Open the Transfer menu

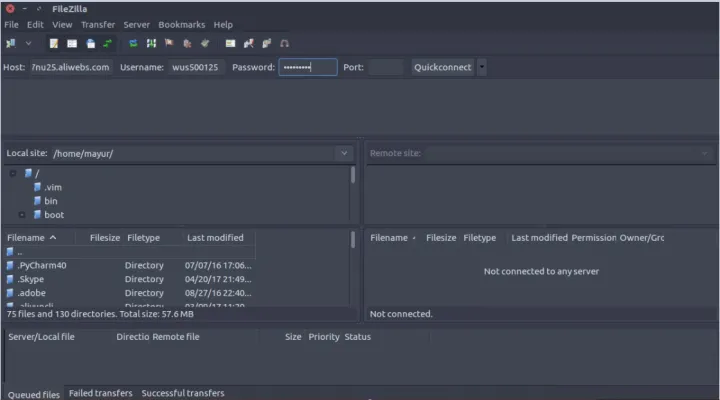click(x=98, y=25)
